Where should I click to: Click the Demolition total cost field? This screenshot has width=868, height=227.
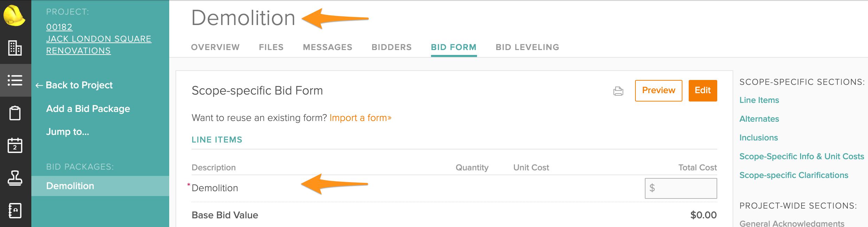pos(681,188)
